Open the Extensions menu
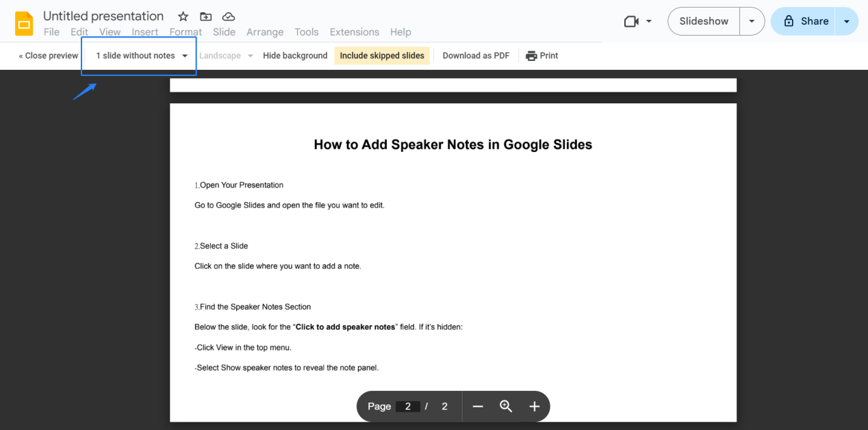868x430 pixels. [x=354, y=31]
